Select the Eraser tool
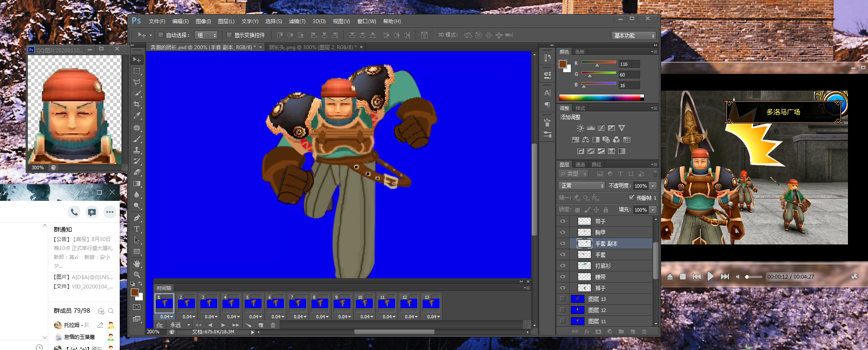 click(x=137, y=172)
